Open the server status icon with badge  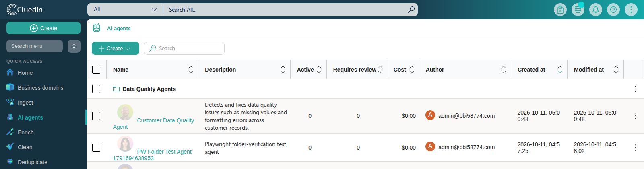[x=578, y=10]
